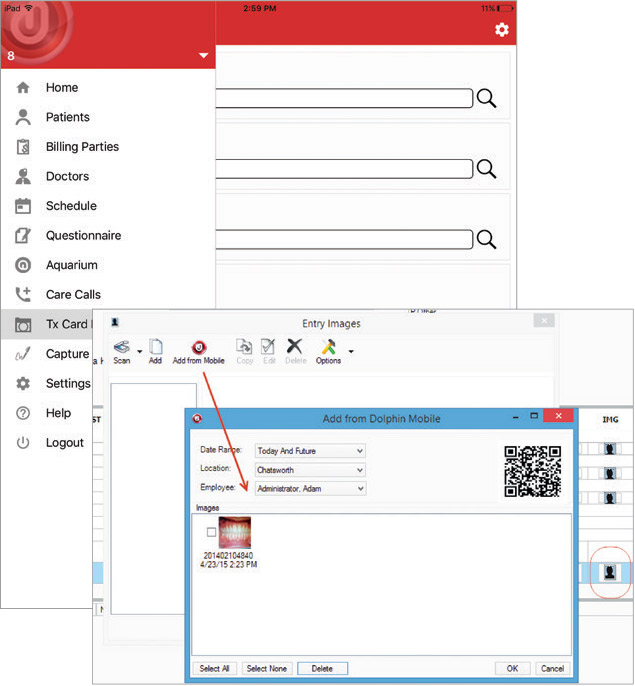
Task: Click the circled IMG portrait icon
Action: click(610, 572)
